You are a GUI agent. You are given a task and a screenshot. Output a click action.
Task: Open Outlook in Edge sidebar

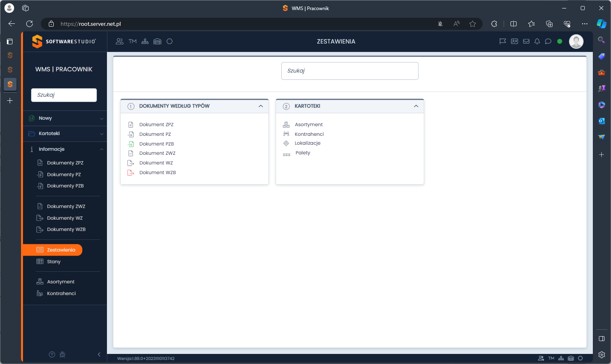601,121
